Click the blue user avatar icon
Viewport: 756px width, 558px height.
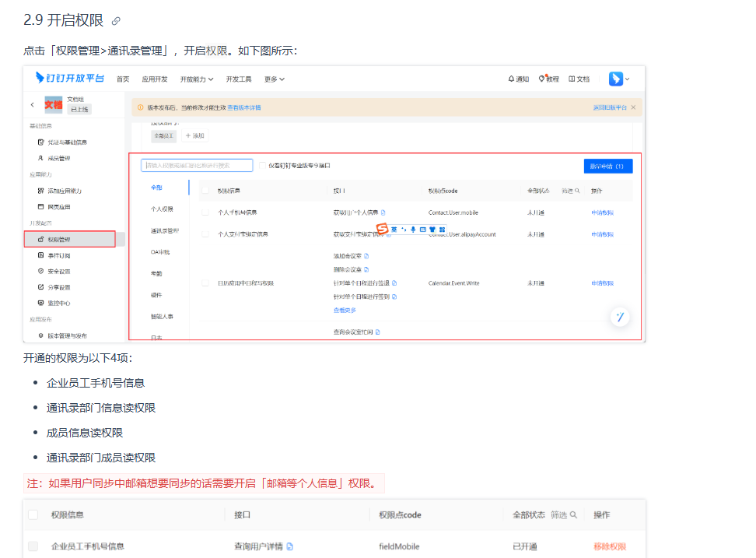coord(616,79)
